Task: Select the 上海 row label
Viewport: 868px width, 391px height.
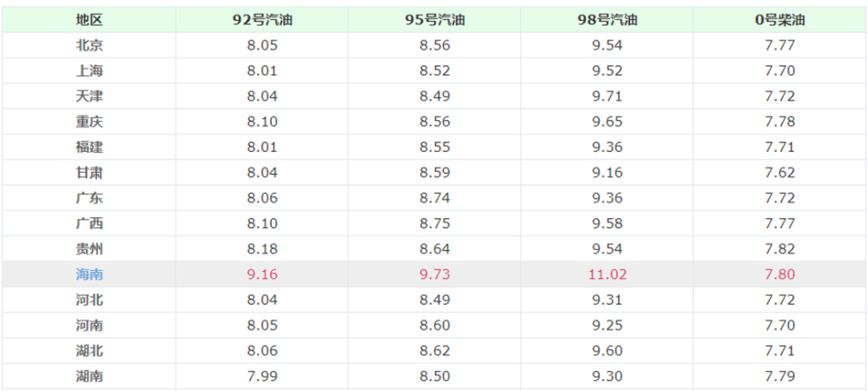Action: click(89, 70)
